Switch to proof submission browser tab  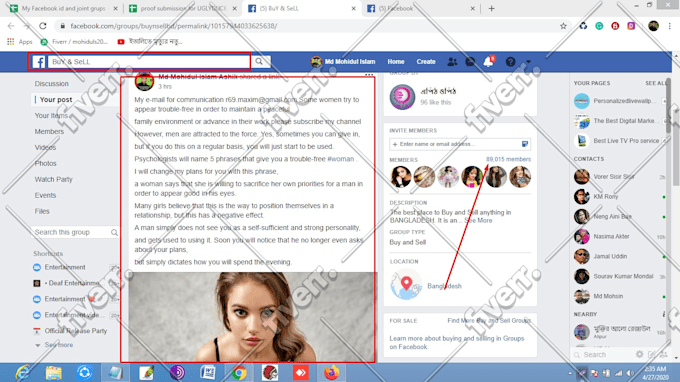pos(183,8)
